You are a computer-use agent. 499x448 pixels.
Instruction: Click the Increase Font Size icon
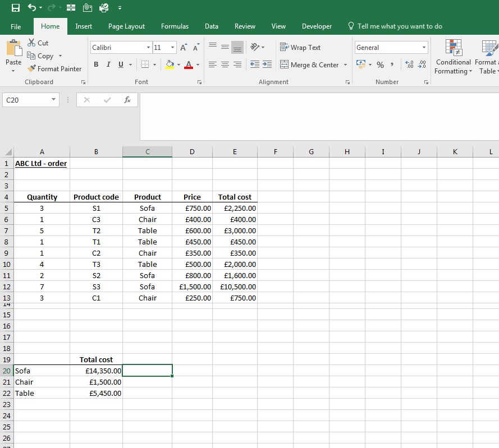184,47
